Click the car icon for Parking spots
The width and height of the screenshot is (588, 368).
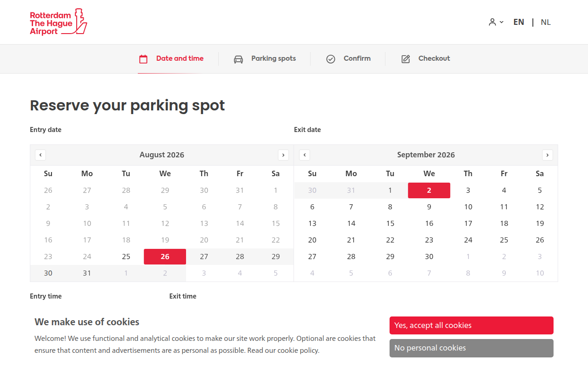[x=238, y=59]
